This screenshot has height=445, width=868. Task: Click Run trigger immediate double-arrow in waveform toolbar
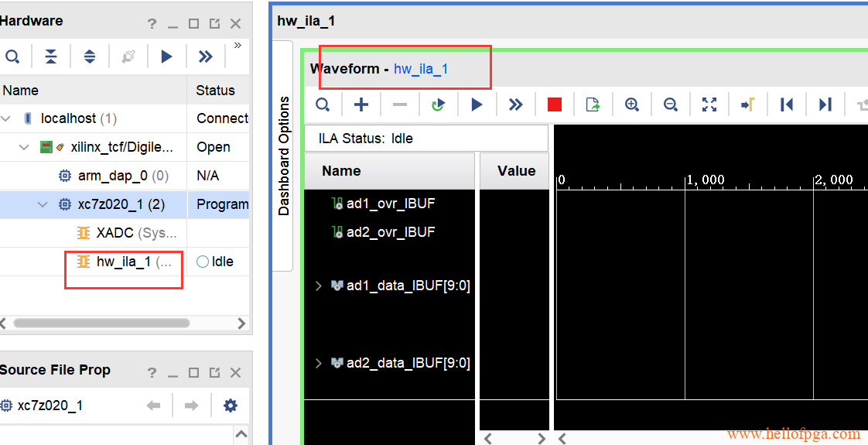click(515, 104)
